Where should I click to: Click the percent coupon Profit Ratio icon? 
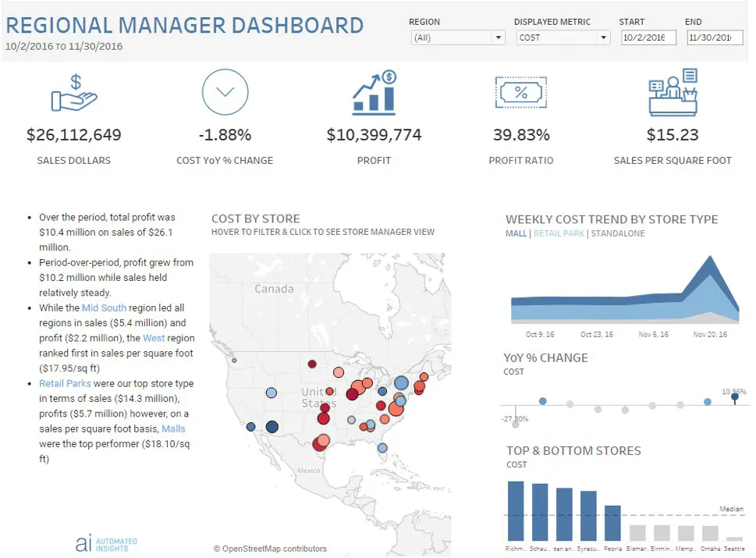coord(520,92)
